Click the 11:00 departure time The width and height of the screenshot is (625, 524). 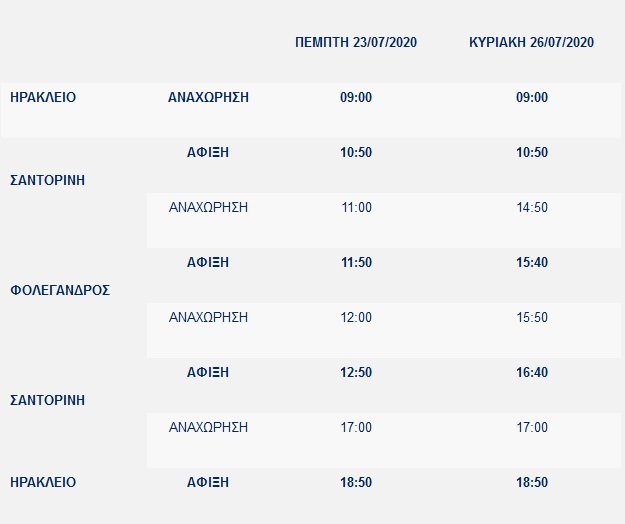[356, 208]
